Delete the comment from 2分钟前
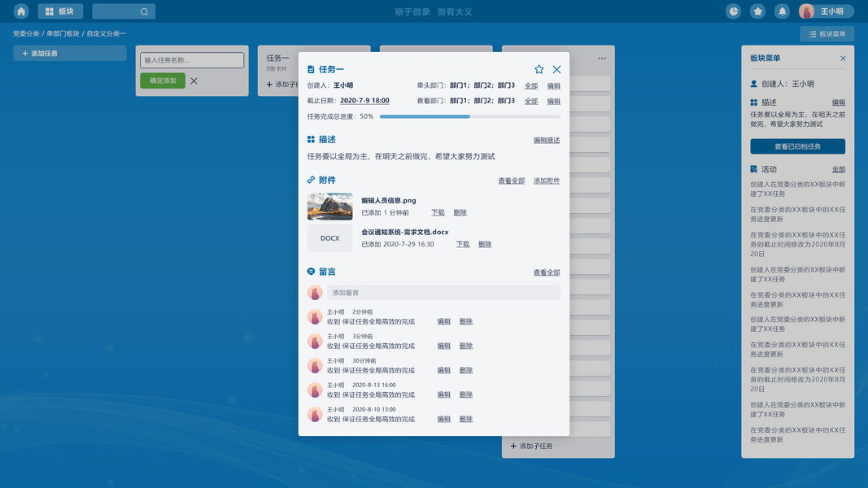This screenshot has height=488, width=868. coord(465,321)
